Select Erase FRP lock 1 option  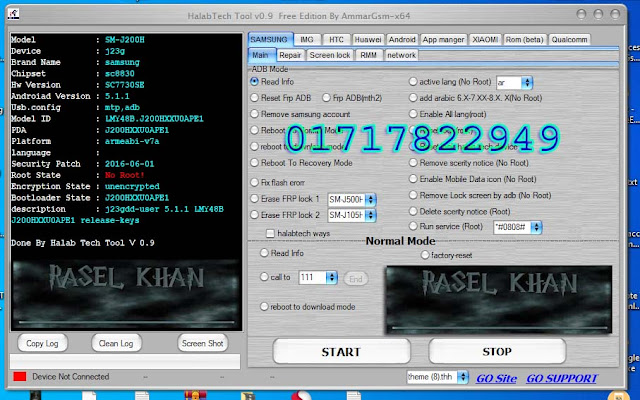click(x=254, y=199)
